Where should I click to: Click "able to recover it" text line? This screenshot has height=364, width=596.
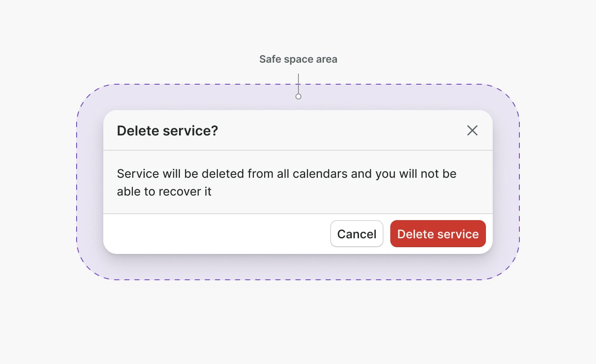pyautogui.click(x=164, y=192)
